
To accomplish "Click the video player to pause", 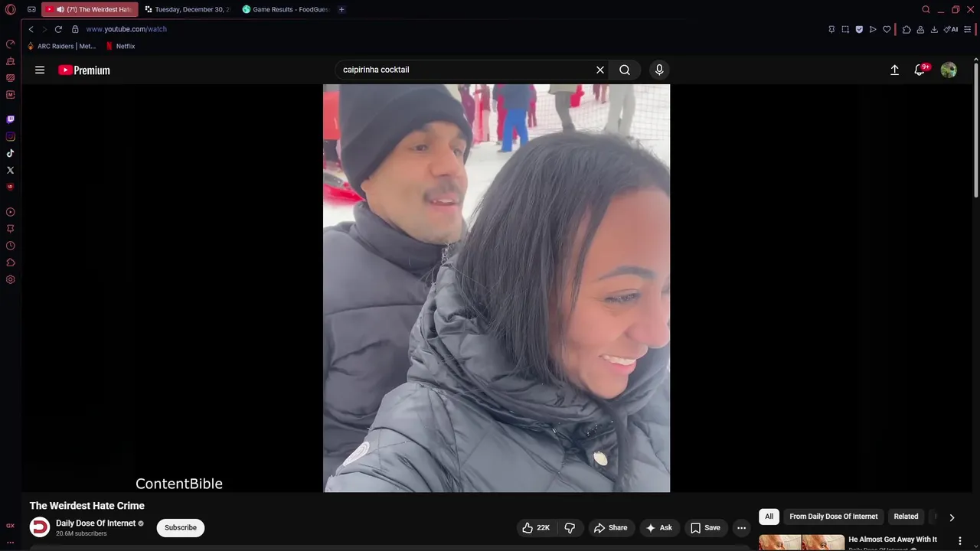I will pyautogui.click(x=496, y=288).
